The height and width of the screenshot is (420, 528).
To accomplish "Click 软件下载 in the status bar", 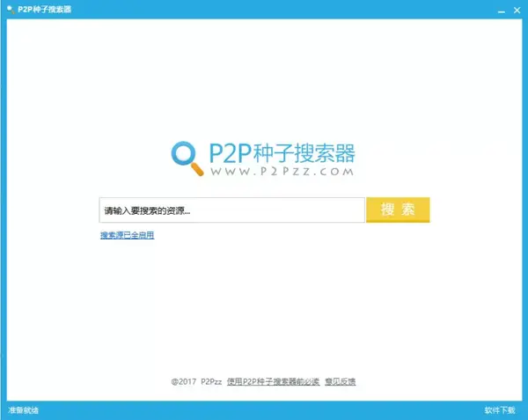I will (x=500, y=410).
